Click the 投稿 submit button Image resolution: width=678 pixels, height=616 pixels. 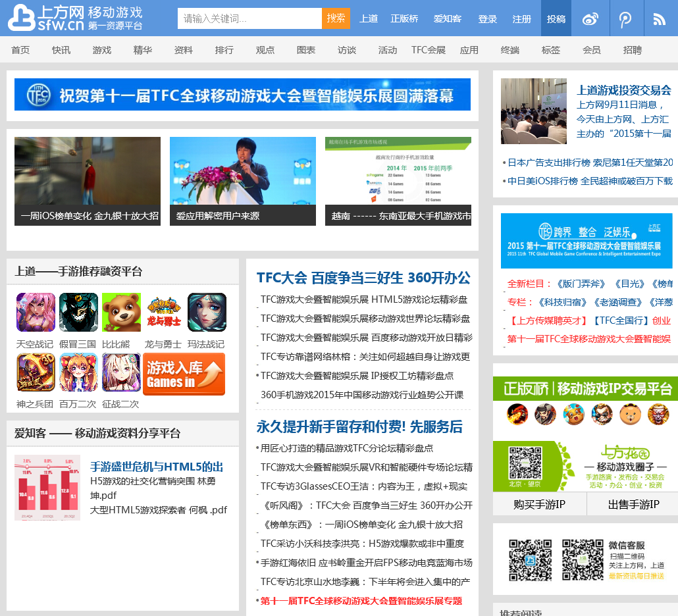coord(556,18)
